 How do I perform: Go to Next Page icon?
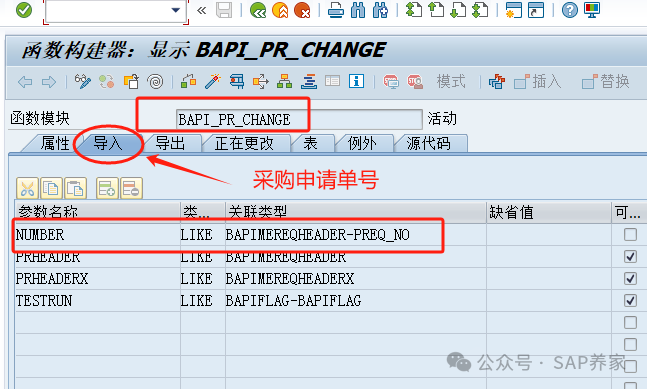tap(458, 10)
